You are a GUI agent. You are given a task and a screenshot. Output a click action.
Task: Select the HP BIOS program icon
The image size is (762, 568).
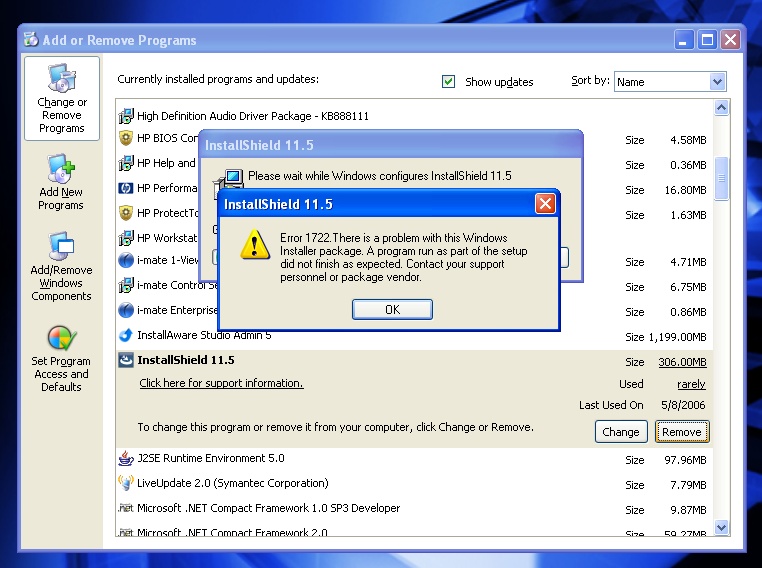pyautogui.click(x=126, y=138)
